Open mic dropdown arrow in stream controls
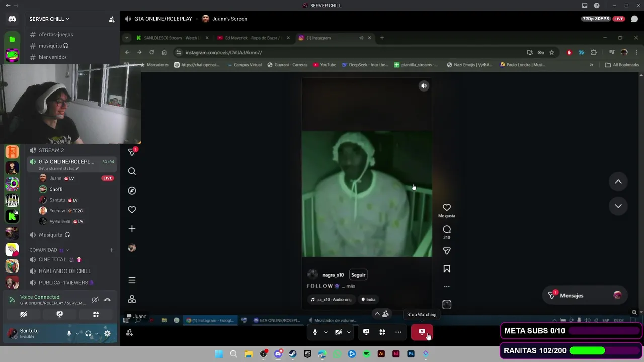The height and width of the screenshot is (362, 644). pos(326,332)
